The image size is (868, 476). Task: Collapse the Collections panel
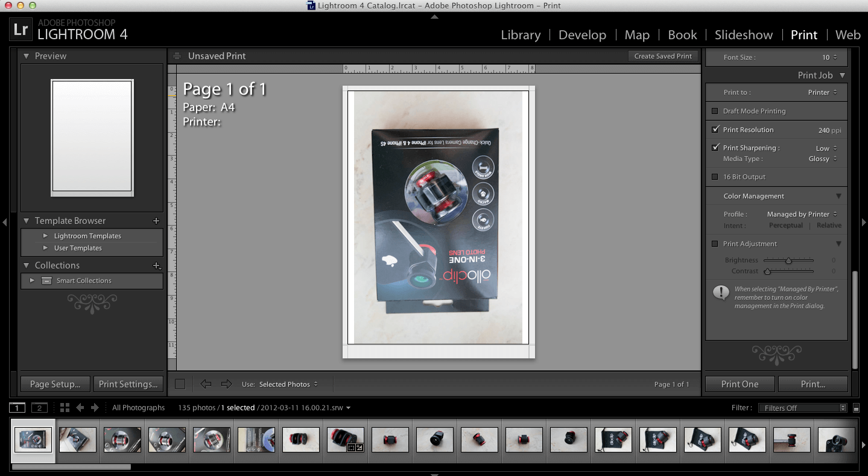click(26, 265)
